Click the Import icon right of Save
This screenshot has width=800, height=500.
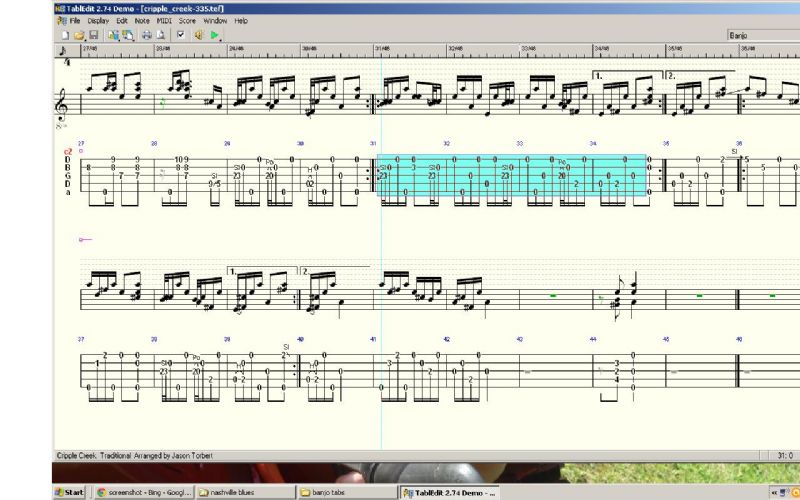point(113,35)
